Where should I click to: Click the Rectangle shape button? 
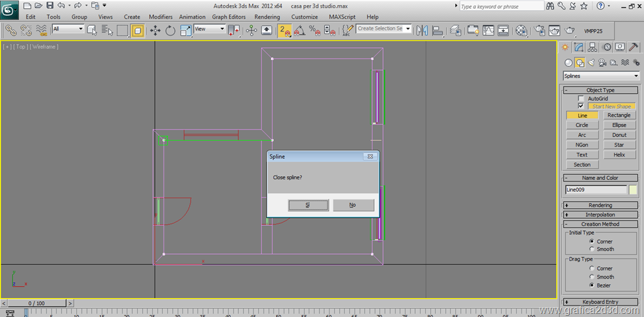(x=619, y=116)
